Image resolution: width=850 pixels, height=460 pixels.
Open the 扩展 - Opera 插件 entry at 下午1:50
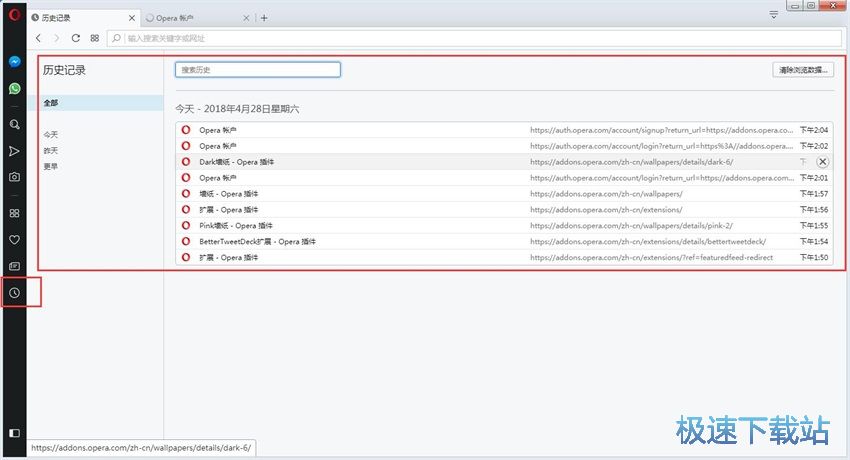pos(504,257)
